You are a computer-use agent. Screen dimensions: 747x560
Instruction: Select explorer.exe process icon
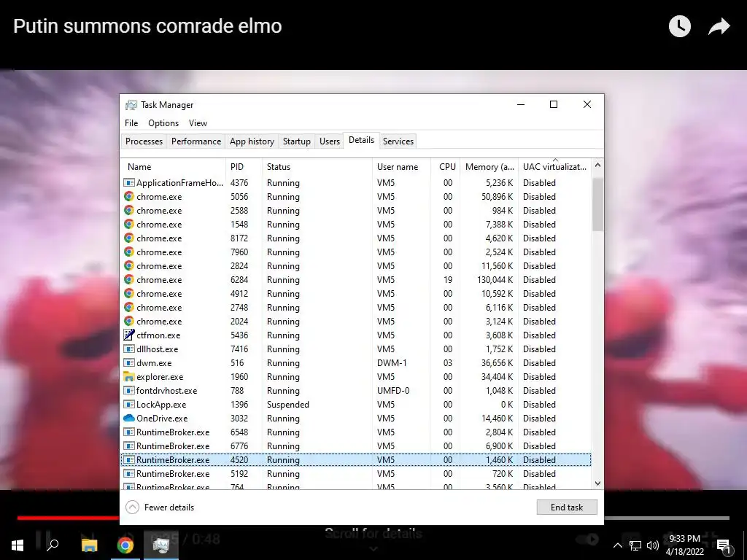pyautogui.click(x=128, y=376)
